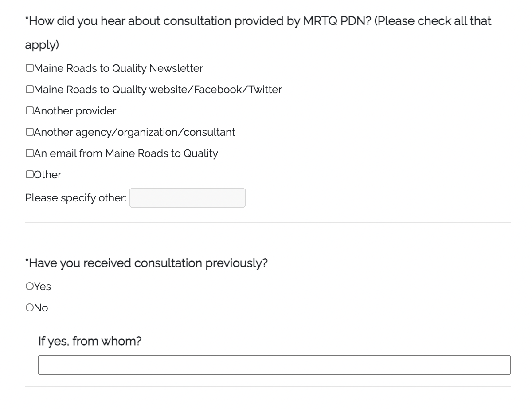Click the Please specify other label
This screenshot has width=532, height=409.
point(76,198)
